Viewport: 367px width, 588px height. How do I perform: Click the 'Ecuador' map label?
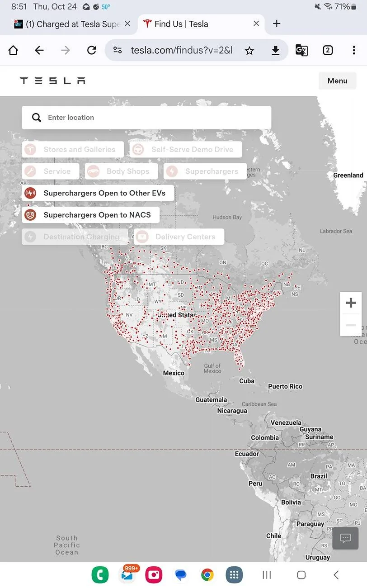tap(247, 454)
